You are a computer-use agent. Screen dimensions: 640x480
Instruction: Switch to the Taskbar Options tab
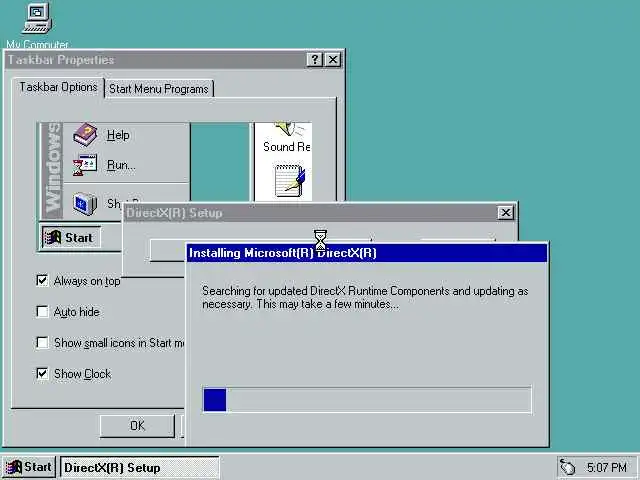pos(58,87)
